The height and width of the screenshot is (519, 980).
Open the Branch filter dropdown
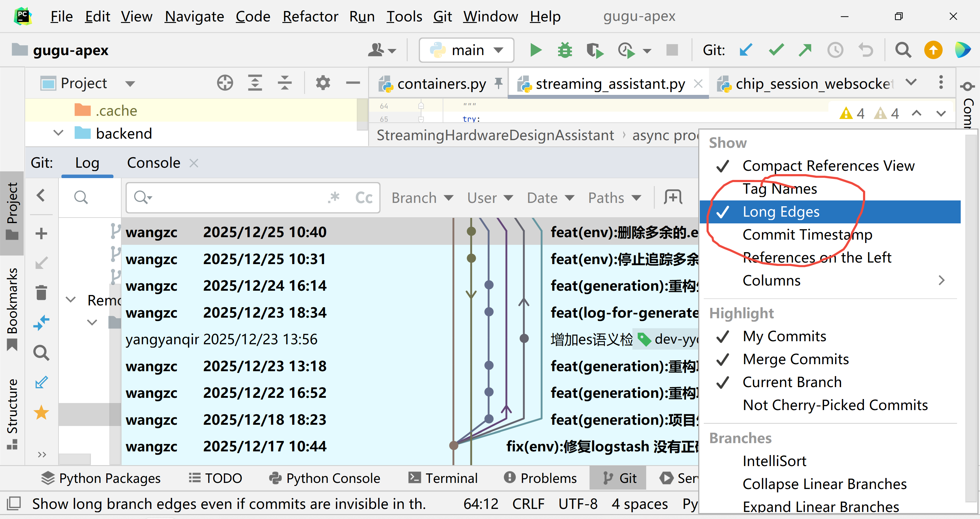click(x=422, y=198)
